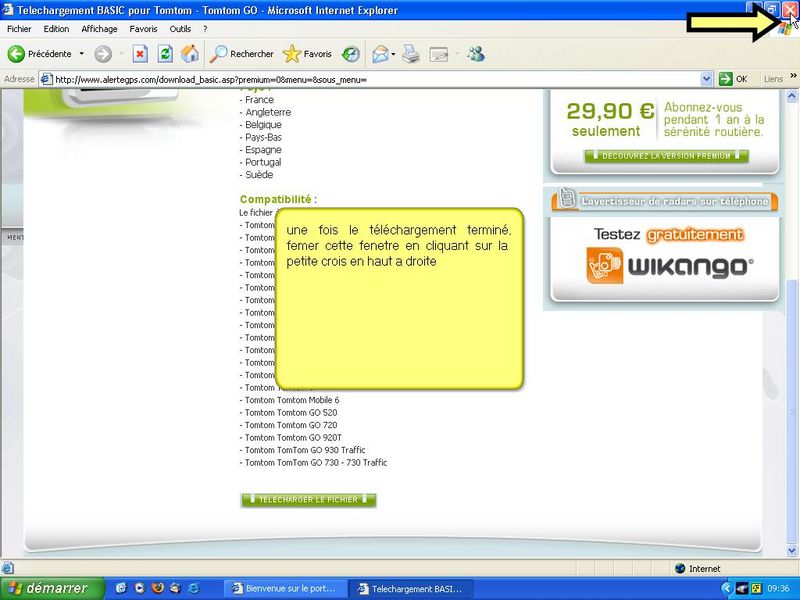Go back with the Précédente arrow
This screenshot has height=600, width=800.
[x=39, y=54]
